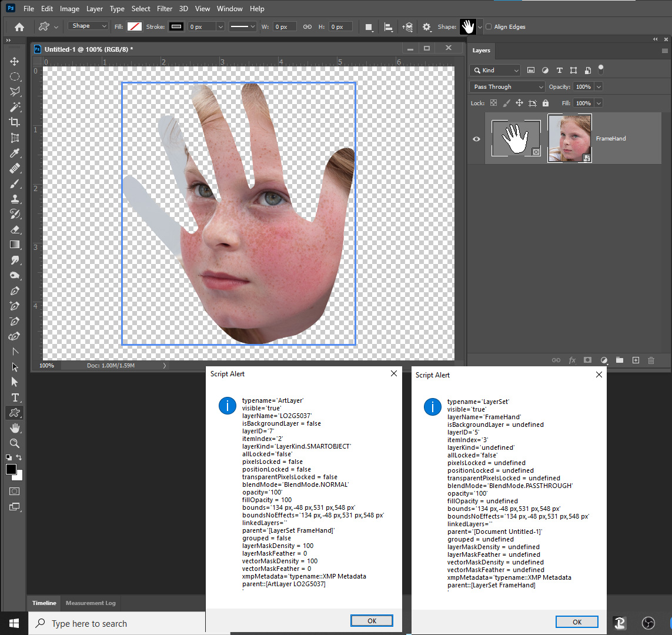This screenshot has width=672, height=635.
Task: Switch to the Measurement Log tab
Action: 90,603
